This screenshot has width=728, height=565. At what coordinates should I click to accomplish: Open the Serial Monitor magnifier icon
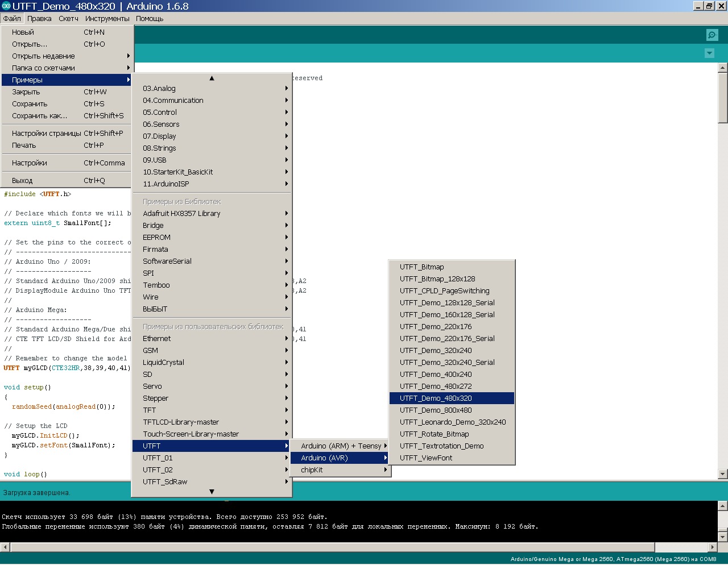coord(712,35)
